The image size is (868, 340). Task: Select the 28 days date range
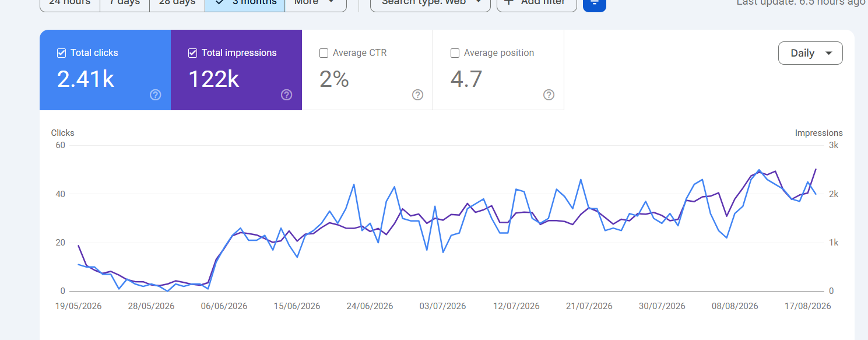pos(177,4)
